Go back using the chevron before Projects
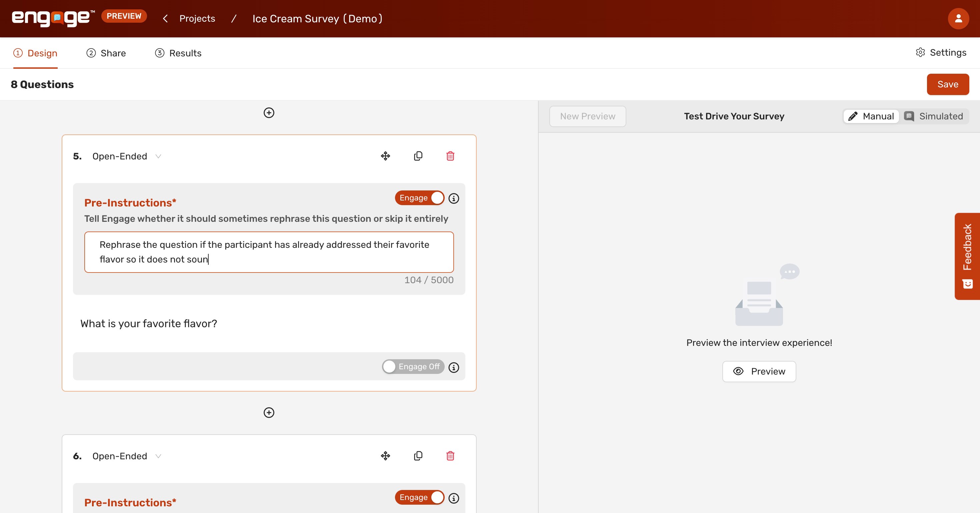 (165, 19)
